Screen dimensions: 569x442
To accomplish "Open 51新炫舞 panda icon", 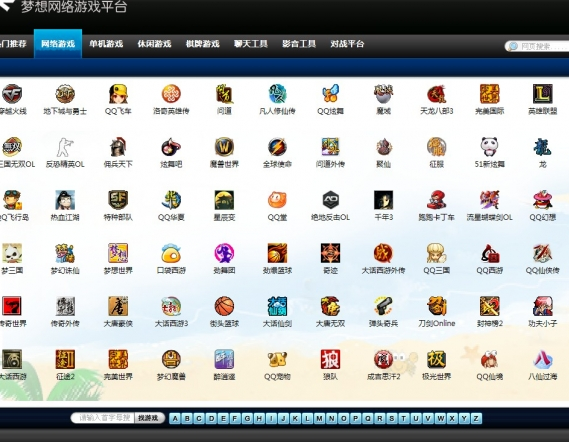I will (x=490, y=147).
